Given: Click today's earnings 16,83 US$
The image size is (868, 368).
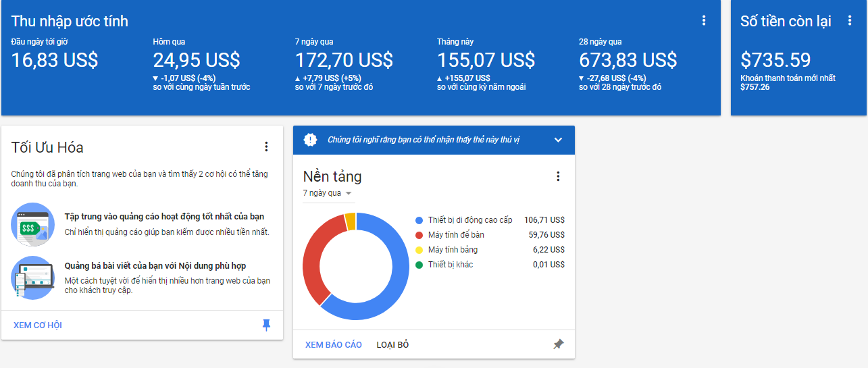Looking at the screenshot, I should [x=55, y=60].
